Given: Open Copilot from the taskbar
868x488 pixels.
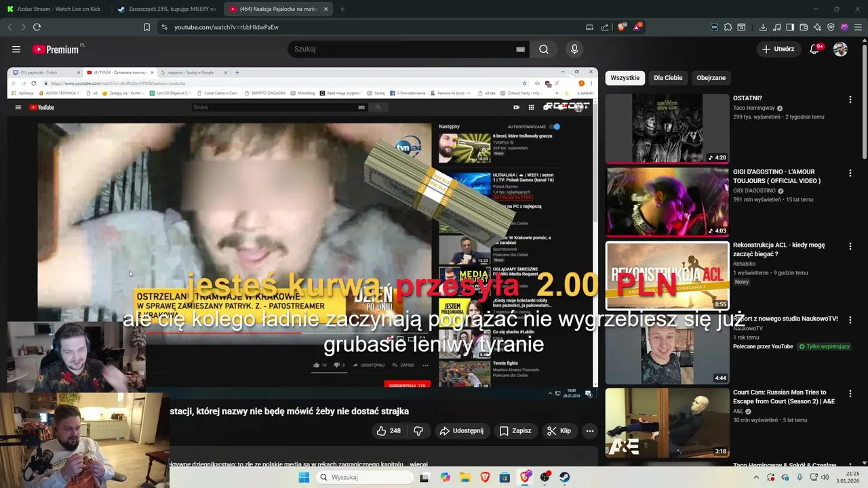Looking at the screenshot, I should click(445, 477).
